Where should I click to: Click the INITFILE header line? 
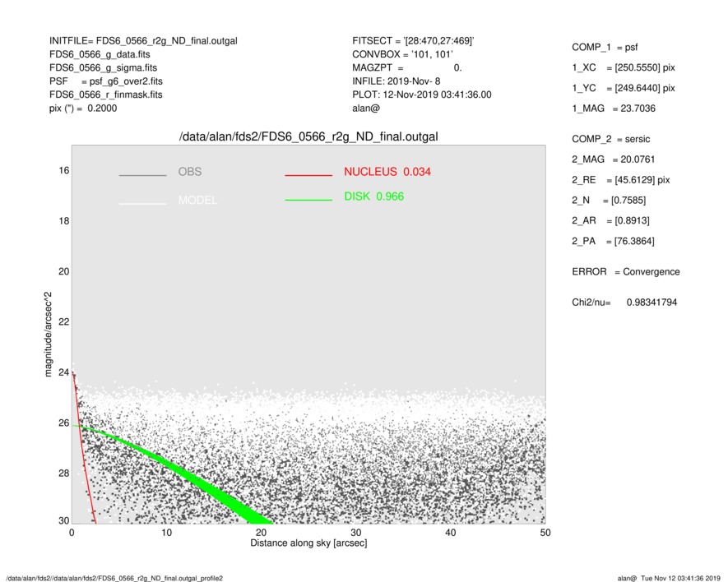pyautogui.click(x=143, y=41)
